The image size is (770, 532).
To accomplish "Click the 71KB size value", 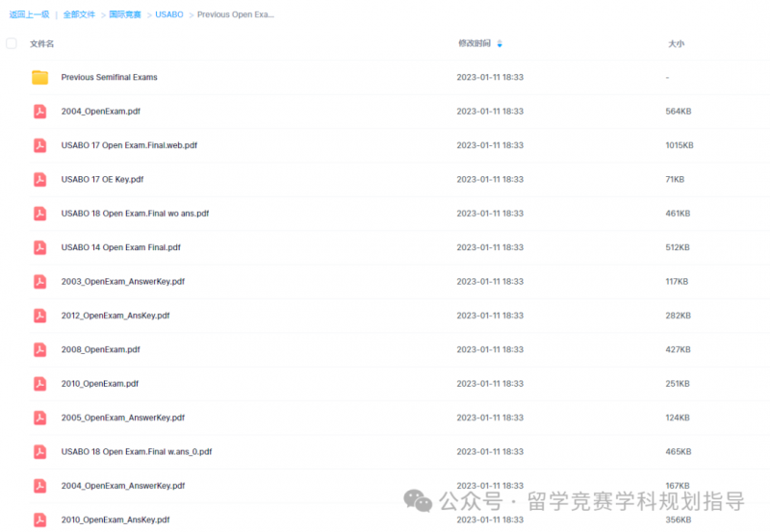I will tap(675, 180).
